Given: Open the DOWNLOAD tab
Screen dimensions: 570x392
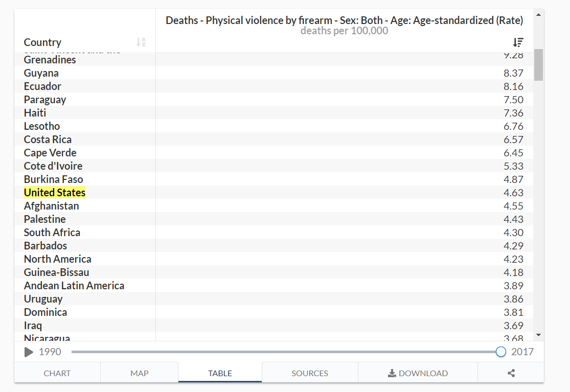Looking at the screenshot, I should click(418, 373).
